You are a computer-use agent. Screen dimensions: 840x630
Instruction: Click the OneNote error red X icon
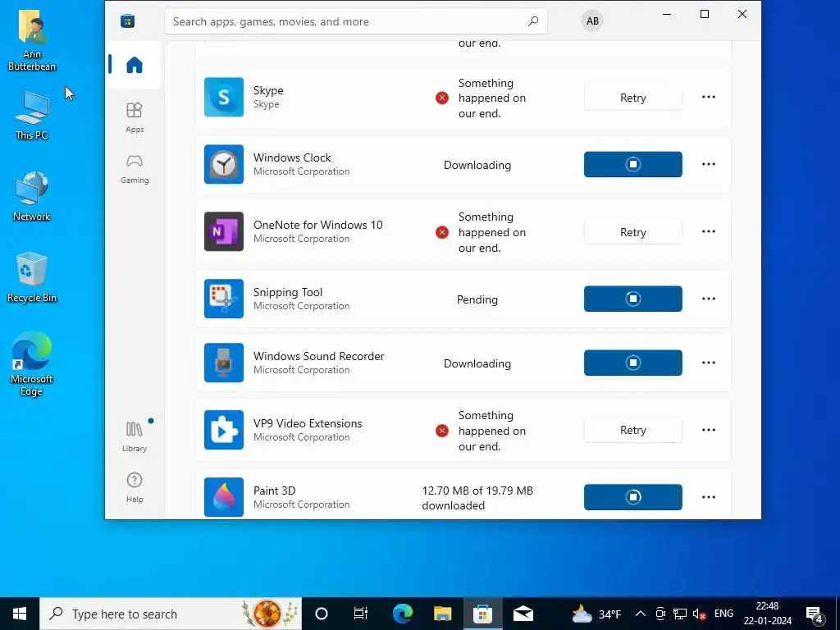point(442,232)
